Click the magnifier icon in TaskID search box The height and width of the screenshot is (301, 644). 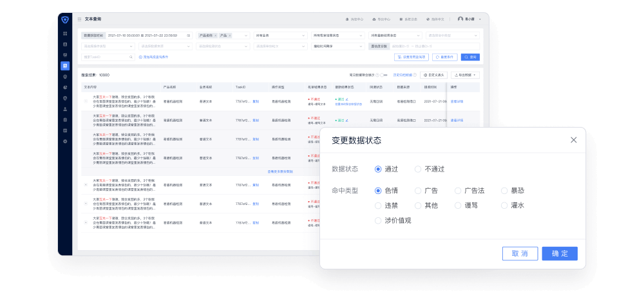coord(131,57)
